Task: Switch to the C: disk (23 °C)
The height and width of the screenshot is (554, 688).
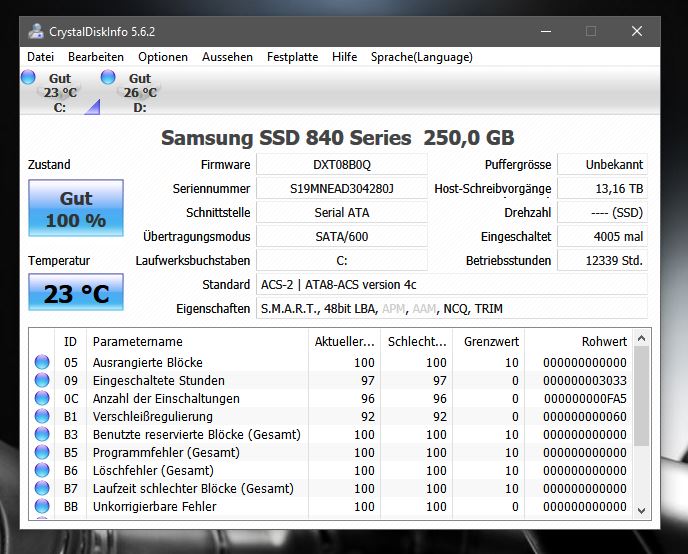Action: click(x=60, y=93)
